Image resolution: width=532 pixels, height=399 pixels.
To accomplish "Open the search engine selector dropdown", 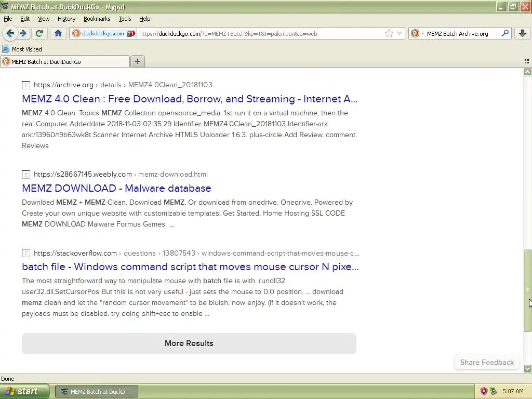I will [417, 33].
